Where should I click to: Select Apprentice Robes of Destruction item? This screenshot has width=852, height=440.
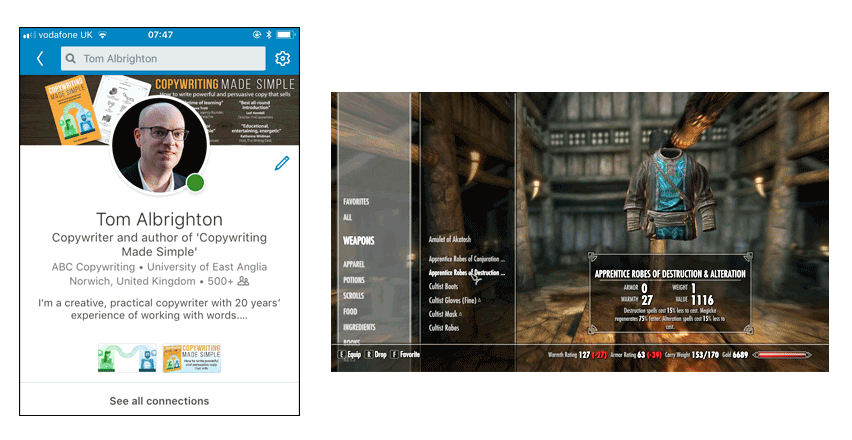click(x=467, y=273)
